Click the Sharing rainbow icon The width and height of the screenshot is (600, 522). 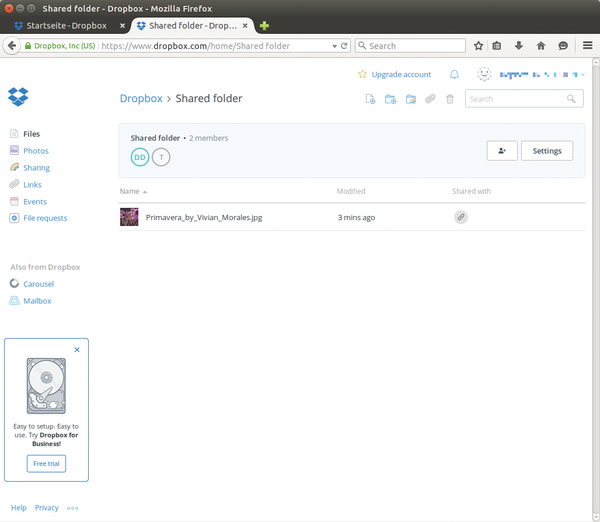pos(14,167)
